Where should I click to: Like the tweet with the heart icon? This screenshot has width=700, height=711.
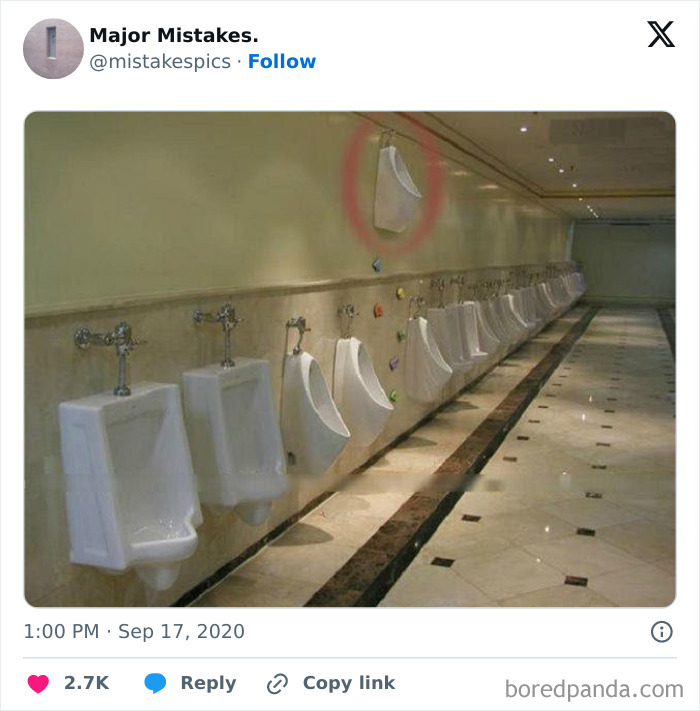point(37,683)
